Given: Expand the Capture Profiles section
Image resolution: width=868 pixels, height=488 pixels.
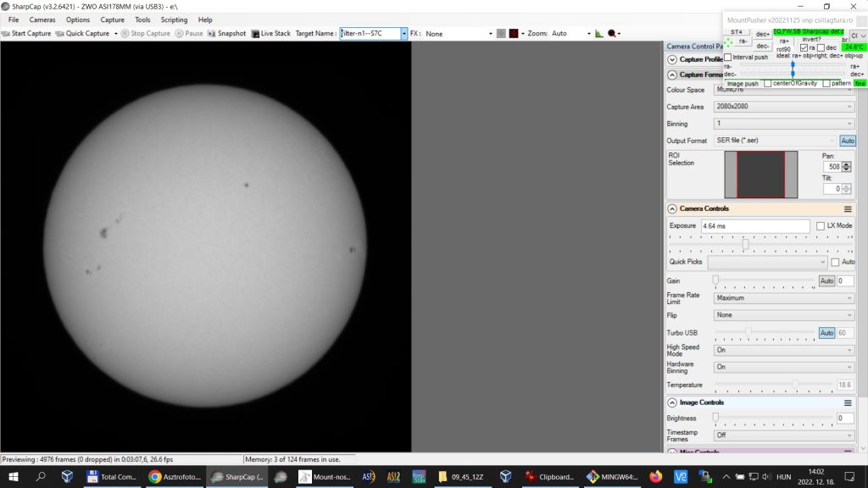Looking at the screenshot, I should click(672, 60).
